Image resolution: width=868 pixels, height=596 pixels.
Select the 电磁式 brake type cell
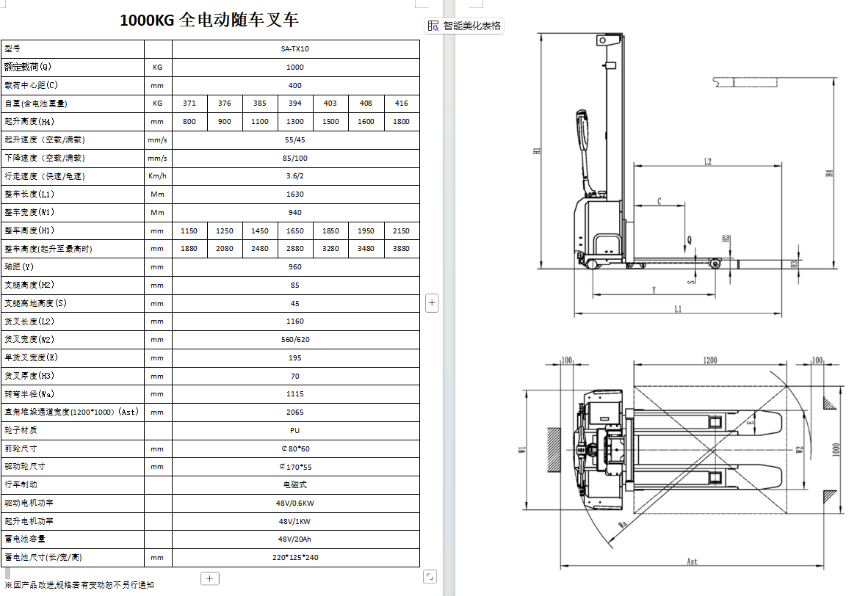click(295, 484)
